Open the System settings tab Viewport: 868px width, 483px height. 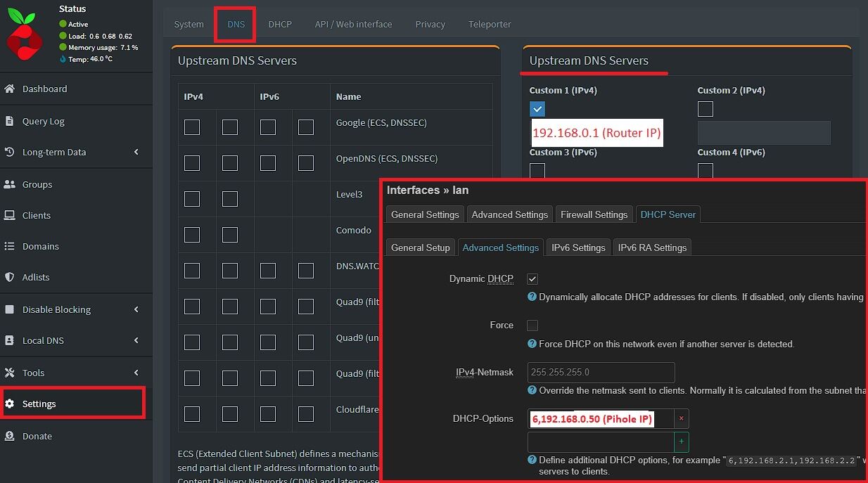tap(189, 24)
